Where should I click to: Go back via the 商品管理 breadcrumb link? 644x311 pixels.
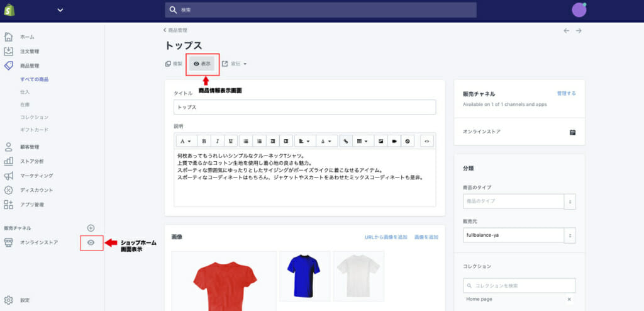[x=175, y=30]
